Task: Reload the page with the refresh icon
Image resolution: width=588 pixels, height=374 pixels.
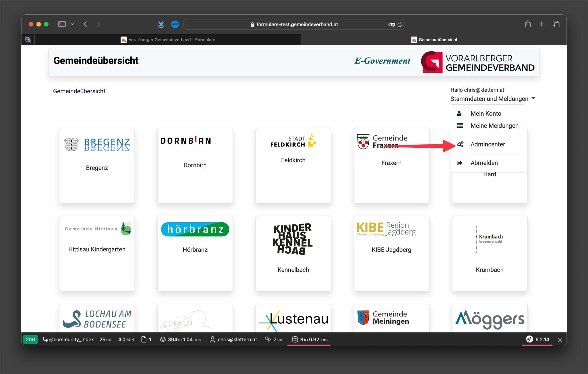Action: click(400, 24)
